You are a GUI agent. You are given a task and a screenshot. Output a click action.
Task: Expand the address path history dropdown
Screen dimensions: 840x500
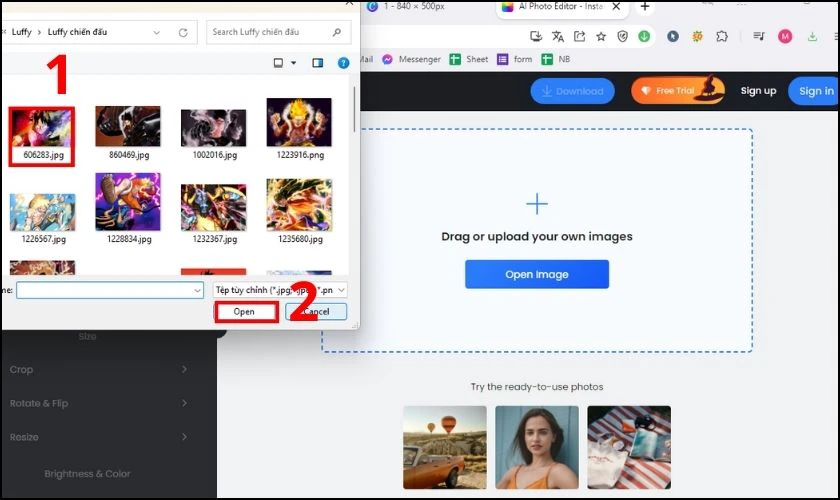pyautogui.click(x=156, y=33)
